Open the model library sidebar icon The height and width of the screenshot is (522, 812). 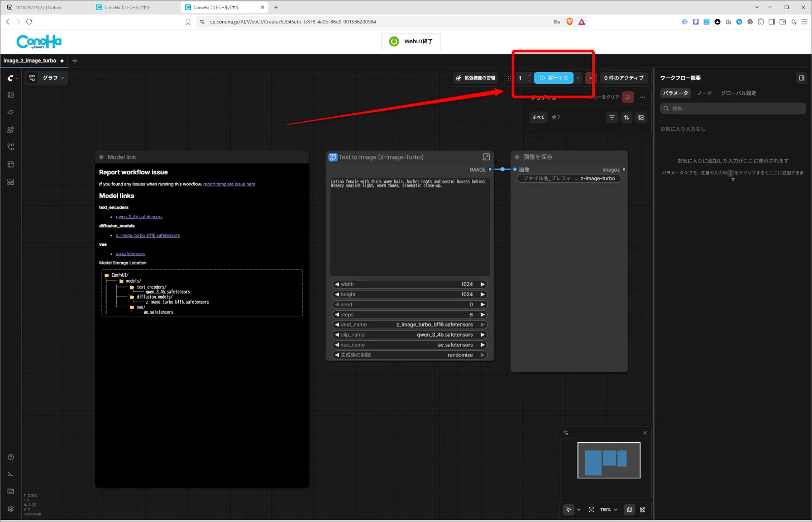coord(11,129)
